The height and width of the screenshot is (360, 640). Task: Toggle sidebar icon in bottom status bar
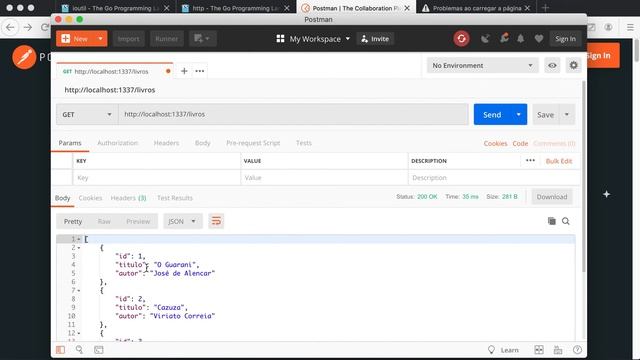point(60,350)
